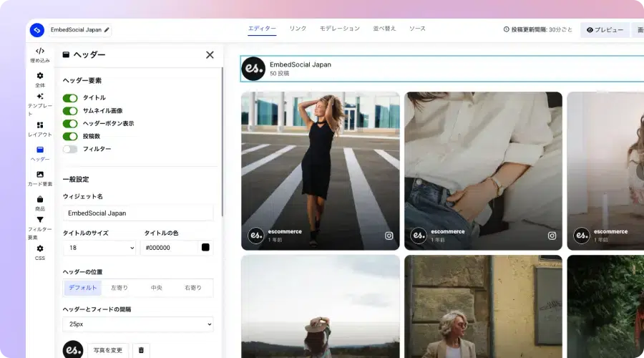This screenshot has width=644, height=358.
Task: Open the タイトルのサイズ dropdown showing 18
Action: (x=99, y=248)
